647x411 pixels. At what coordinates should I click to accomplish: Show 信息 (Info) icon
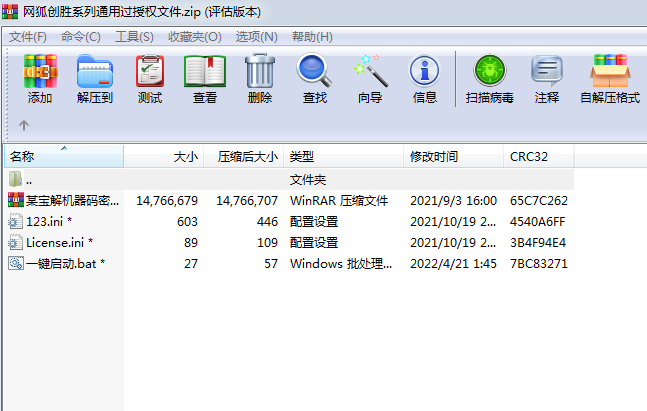[425, 78]
